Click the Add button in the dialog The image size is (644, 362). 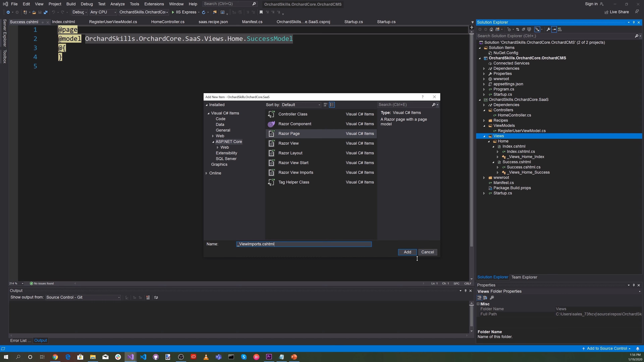407,252
